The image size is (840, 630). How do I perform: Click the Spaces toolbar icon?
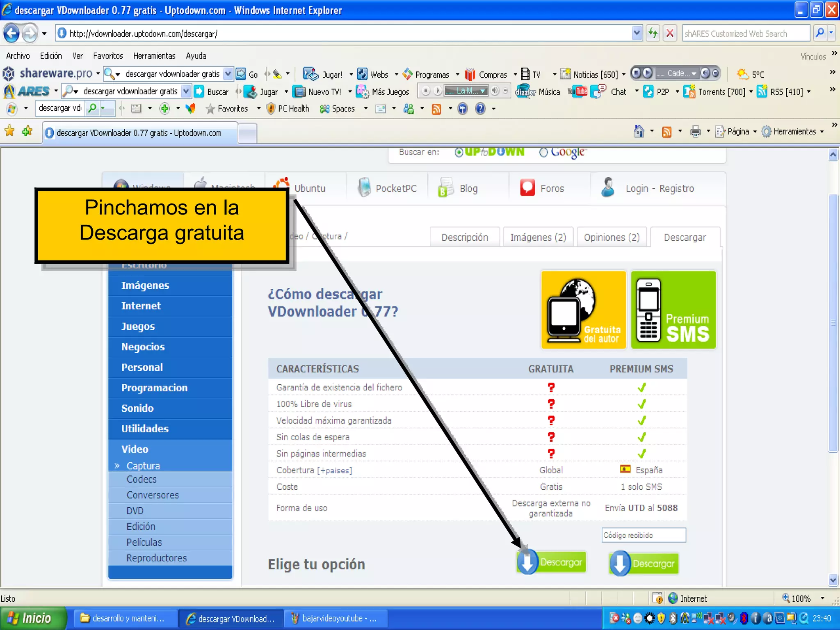[x=324, y=109]
